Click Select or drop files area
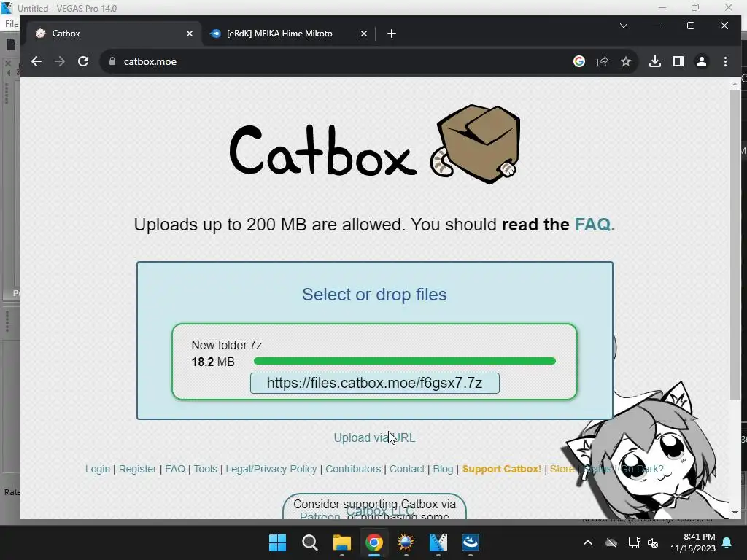The height and width of the screenshot is (560, 747). tap(374, 295)
